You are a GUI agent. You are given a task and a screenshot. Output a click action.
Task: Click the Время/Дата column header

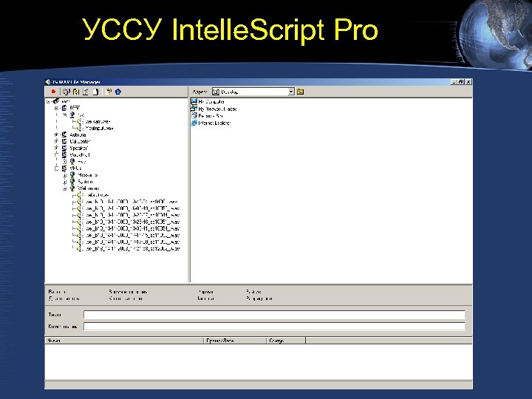pos(235,341)
